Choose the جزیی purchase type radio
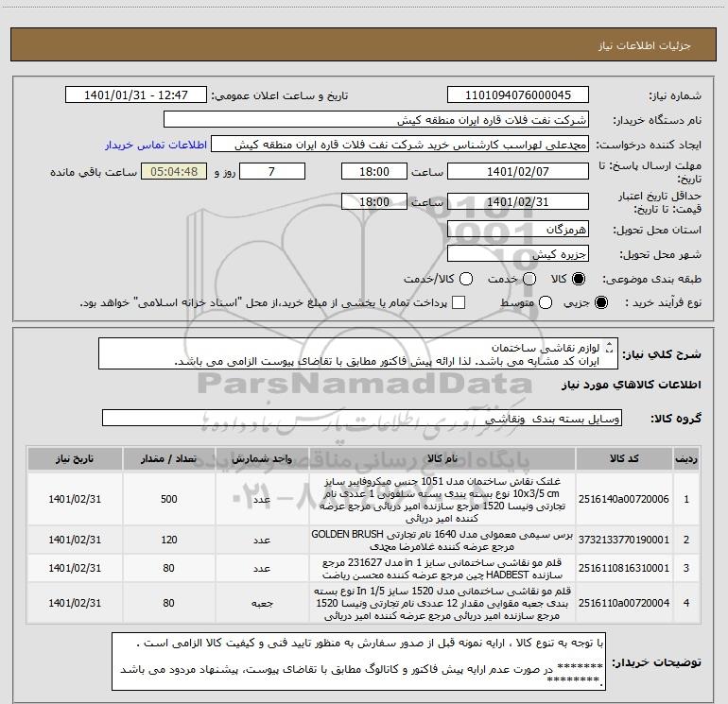The image size is (728, 704). [600, 302]
